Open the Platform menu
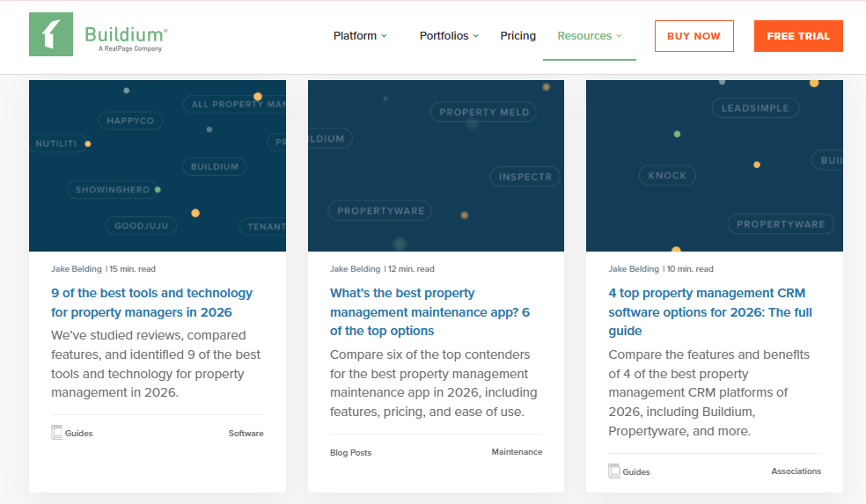The height and width of the screenshot is (504, 866). (360, 36)
